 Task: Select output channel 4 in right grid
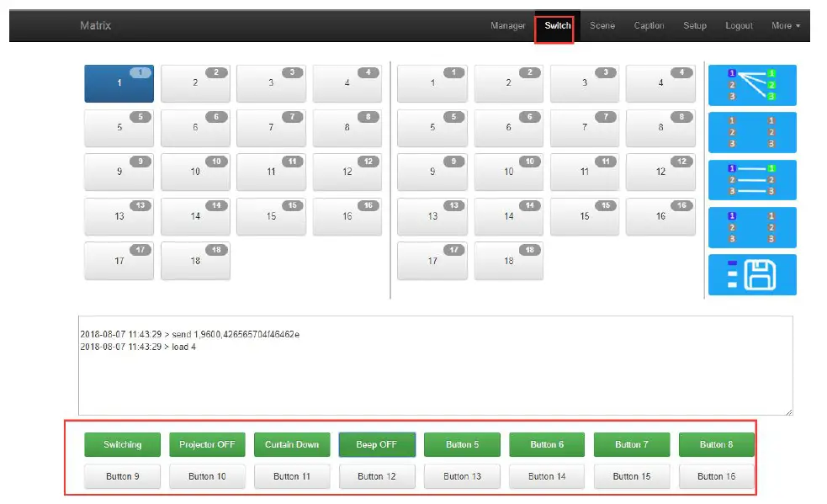(x=660, y=83)
